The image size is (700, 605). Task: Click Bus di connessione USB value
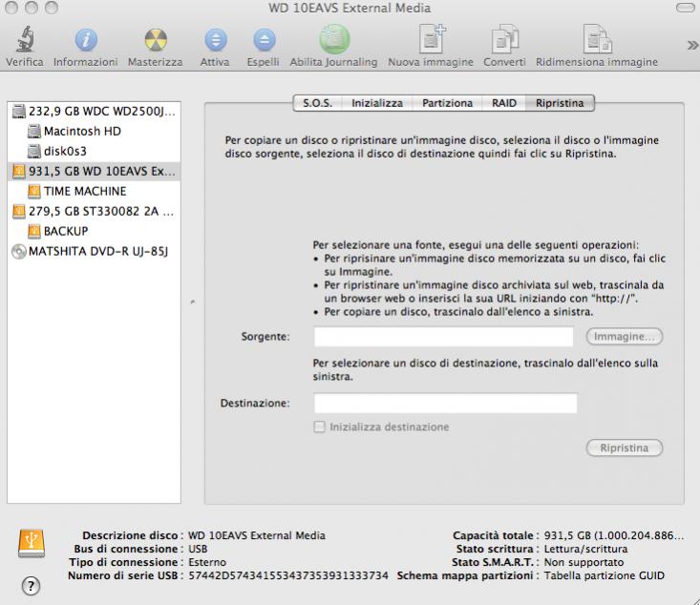[198, 549]
